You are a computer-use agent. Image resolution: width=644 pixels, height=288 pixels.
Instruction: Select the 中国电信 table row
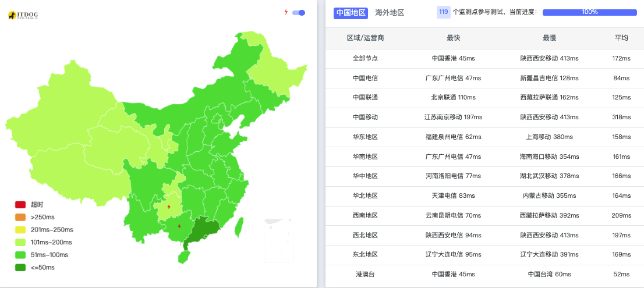(484, 78)
